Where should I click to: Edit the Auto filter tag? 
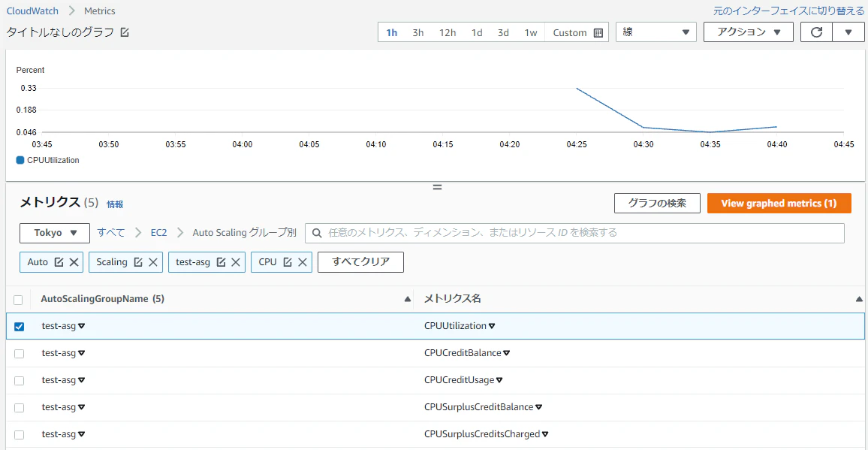pyautogui.click(x=59, y=262)
